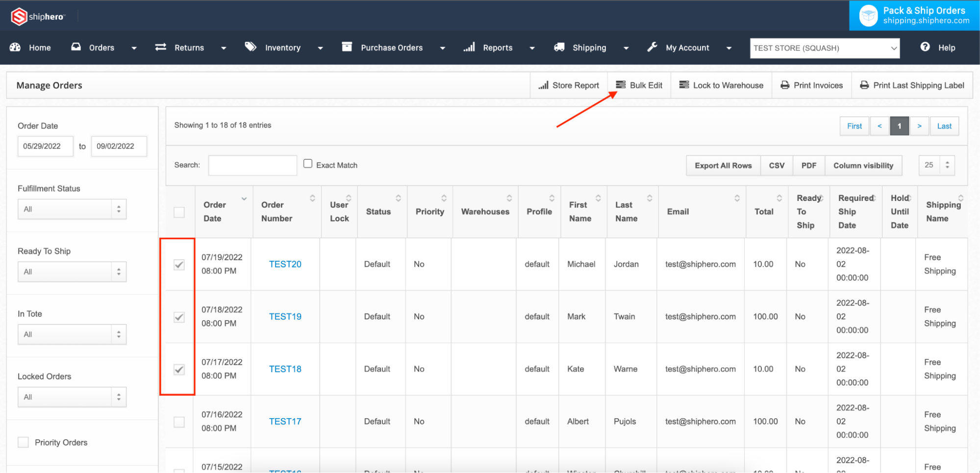Click the ShipHero logo

(x=38, y=17)
